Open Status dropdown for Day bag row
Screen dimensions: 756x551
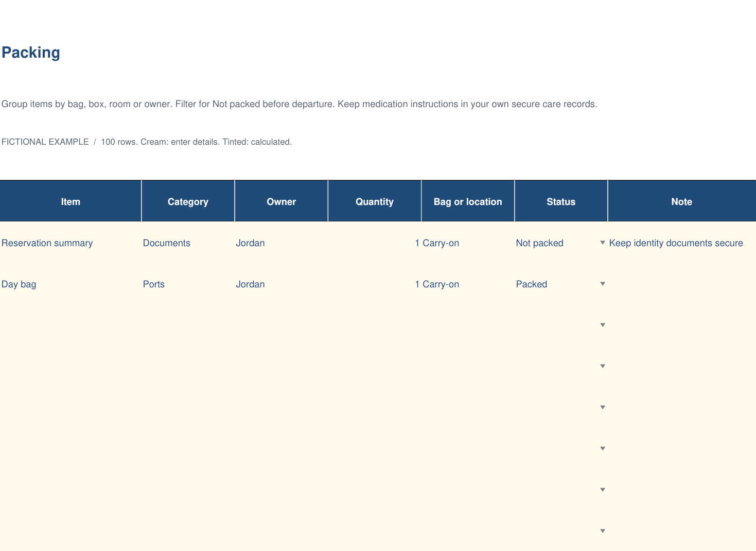[x=603, y=284]
